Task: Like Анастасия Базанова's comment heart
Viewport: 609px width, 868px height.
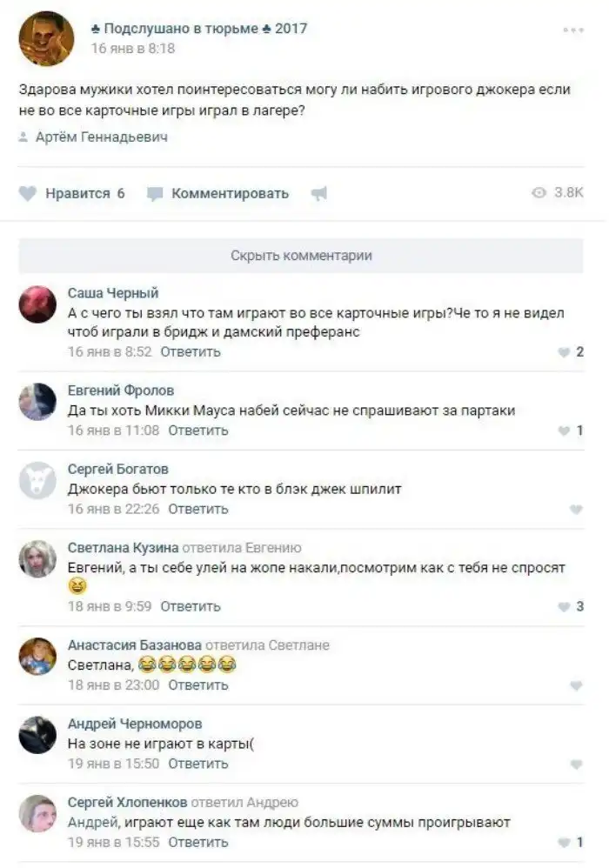Action: 576,685
